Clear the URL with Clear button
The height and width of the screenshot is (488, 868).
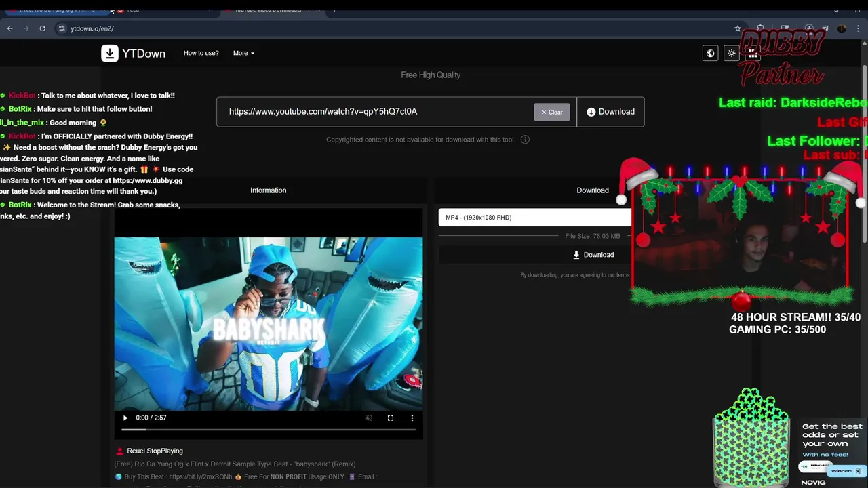[x=552, y=112]
